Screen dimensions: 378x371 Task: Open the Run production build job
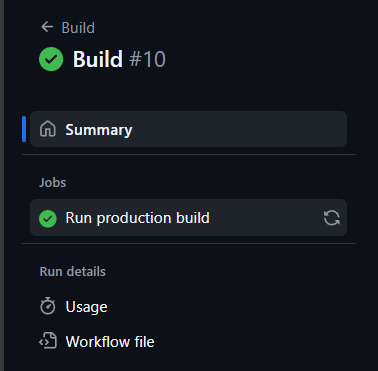188,218
